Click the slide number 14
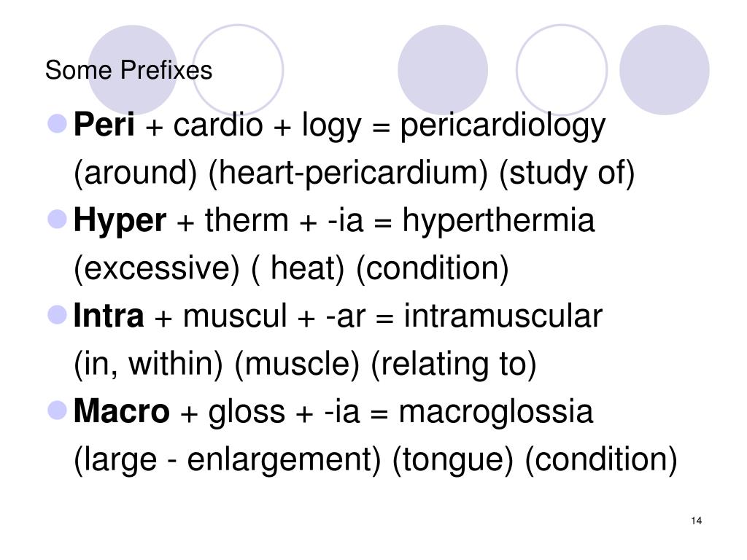747x560 pixels. 696,521
